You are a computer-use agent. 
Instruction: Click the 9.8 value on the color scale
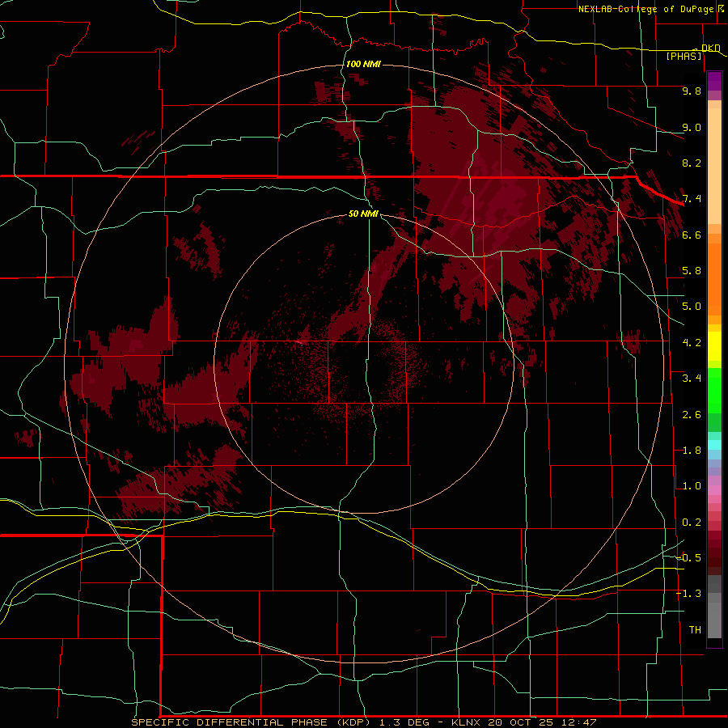click(x=692, y=91)
